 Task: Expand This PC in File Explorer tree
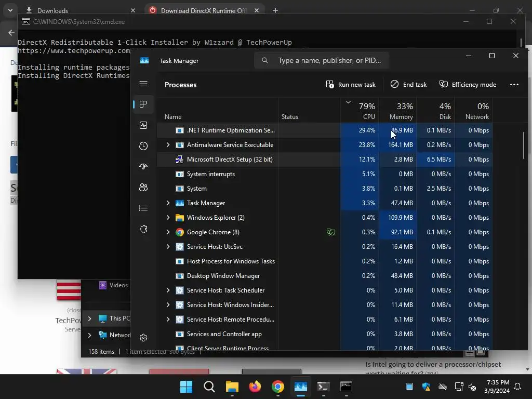[x=89, y=318]
